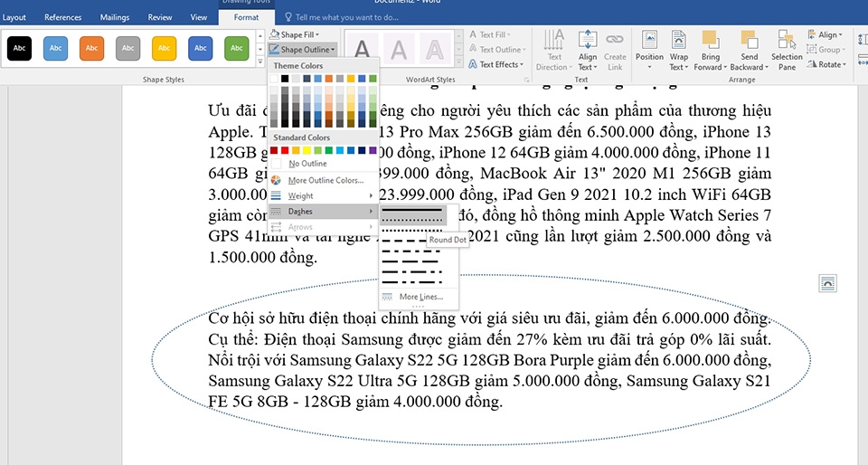Choose the Square Dot dash style
The width and height of the screenshot is (868, 465).
(412, 231)
